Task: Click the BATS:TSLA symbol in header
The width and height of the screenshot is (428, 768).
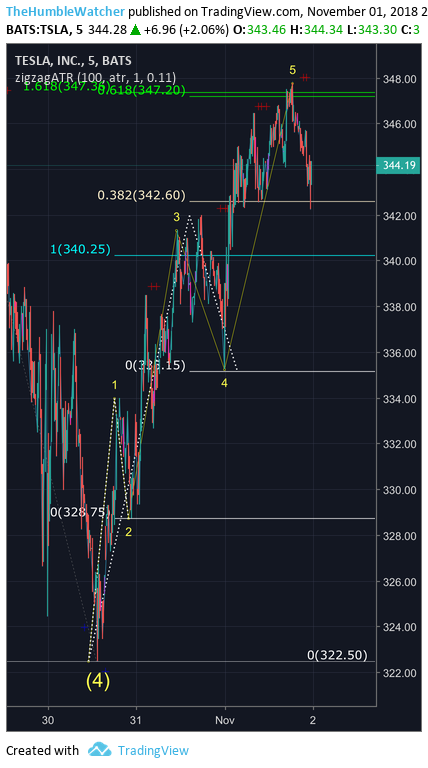Action: click(37, 30)
